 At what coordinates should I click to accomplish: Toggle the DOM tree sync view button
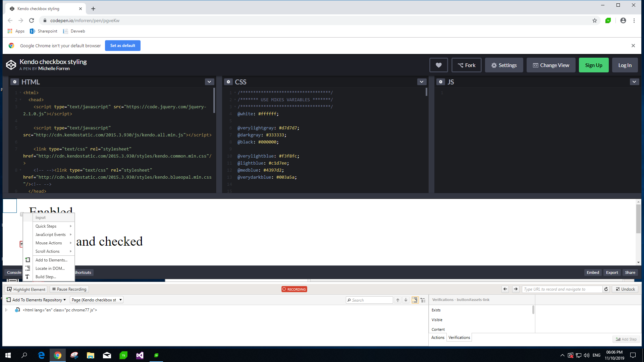tap(415, 300)
